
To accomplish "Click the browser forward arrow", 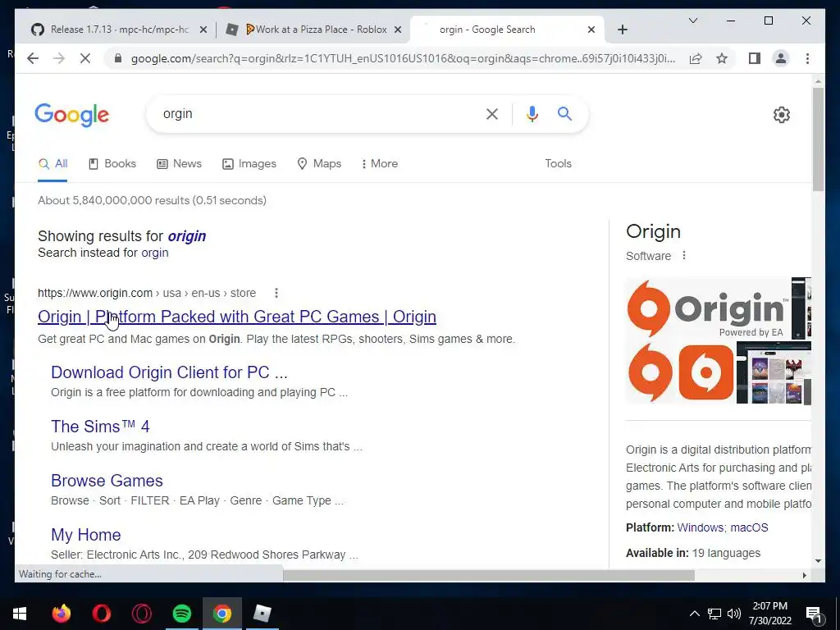I will coord(59,58).
